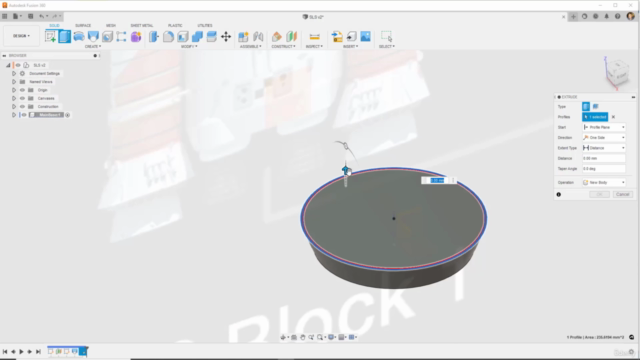Viewport: 640px width, 360px height.
Task: Open the Insert Derive tool
Action: point(337,36)
